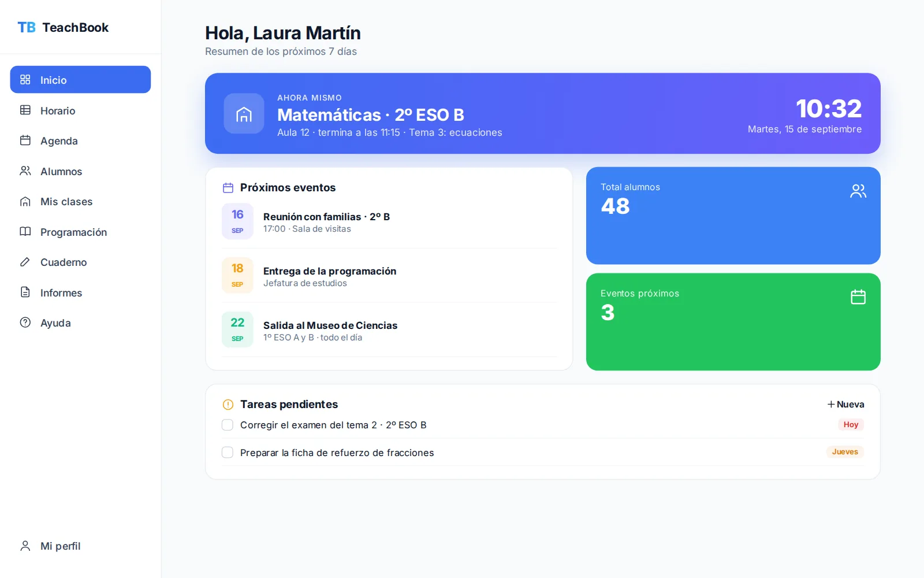Select Programación in the sidebar
The image size is (924, 578).
coord(80,232)
